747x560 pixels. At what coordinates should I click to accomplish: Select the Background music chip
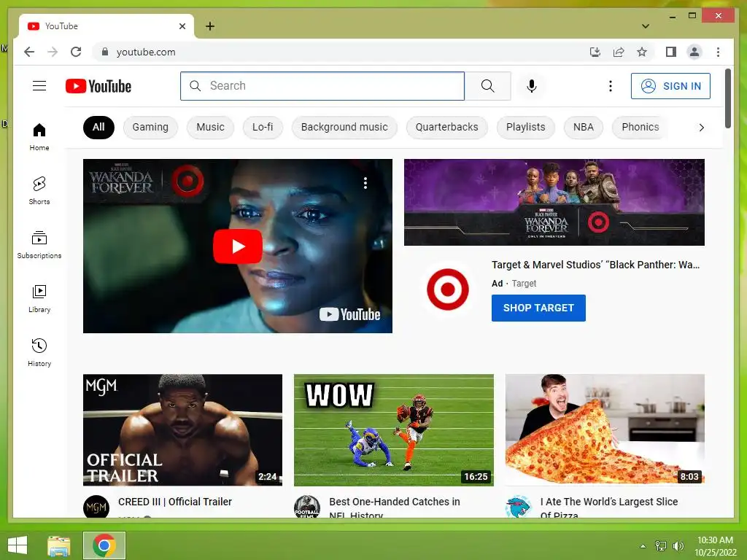click(x=344, y=127)
